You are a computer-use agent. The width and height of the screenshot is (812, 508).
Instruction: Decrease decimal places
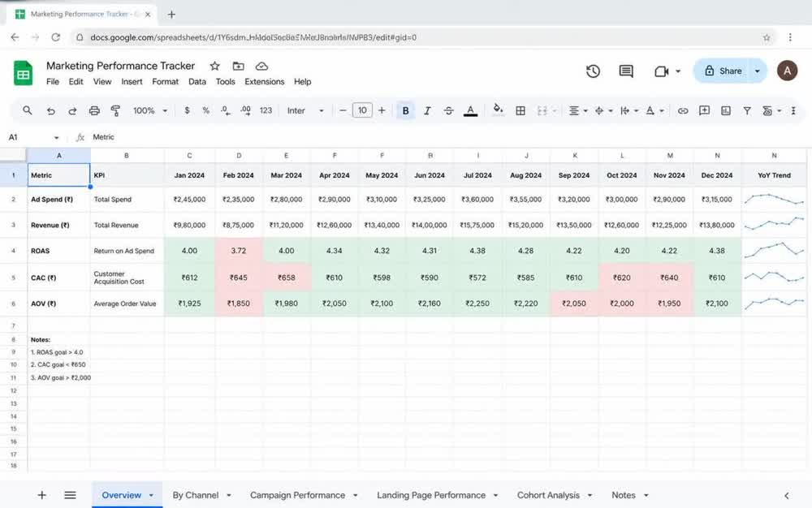coord(225,110)
